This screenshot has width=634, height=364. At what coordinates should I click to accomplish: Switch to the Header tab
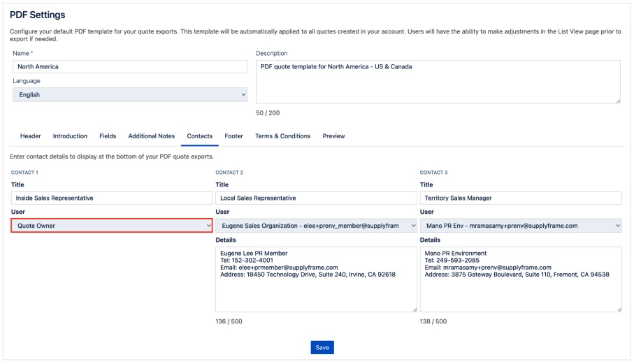point(30,136)
